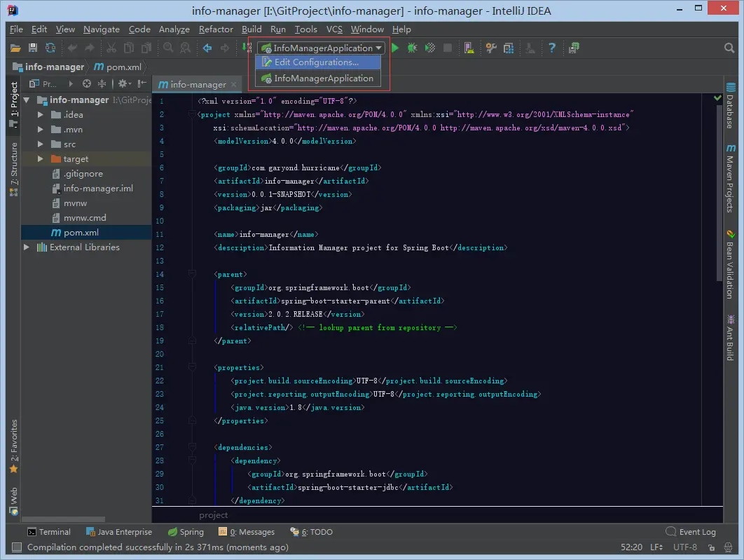The width and height of the screenshot is (744, 560).
Task: Click the Debug bug icon
Action: [413, 48]
